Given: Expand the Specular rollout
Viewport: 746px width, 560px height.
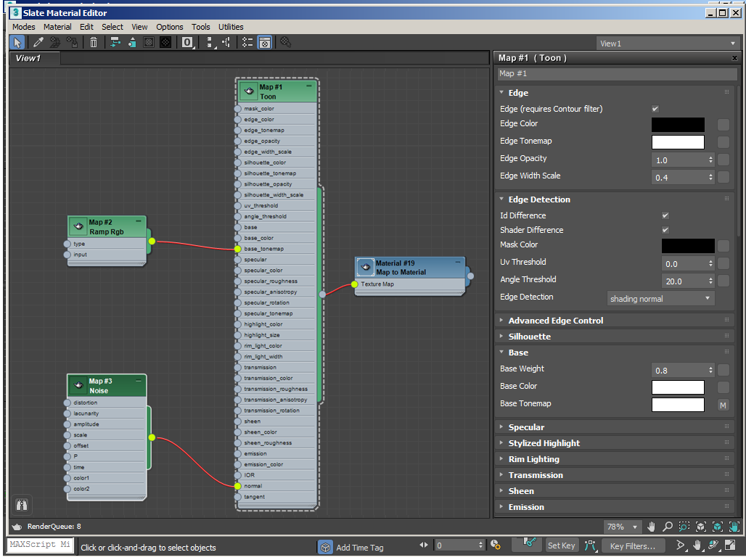Looking at the screenshot, I should [526, 427].
